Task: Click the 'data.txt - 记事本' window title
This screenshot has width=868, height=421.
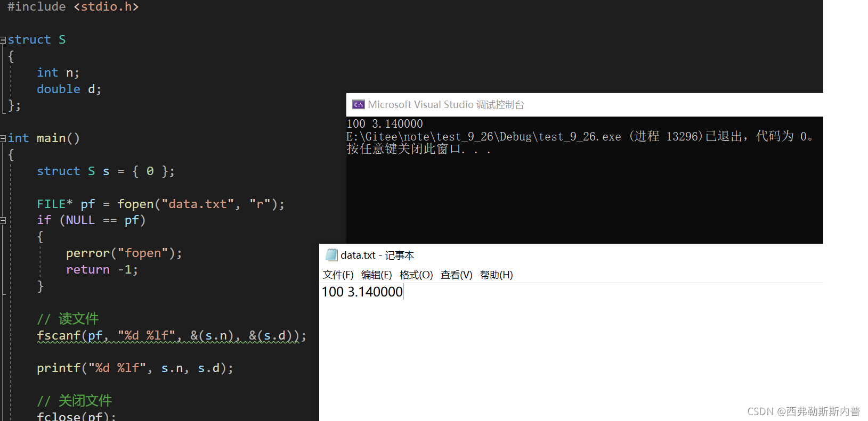Action: point(377,255)
